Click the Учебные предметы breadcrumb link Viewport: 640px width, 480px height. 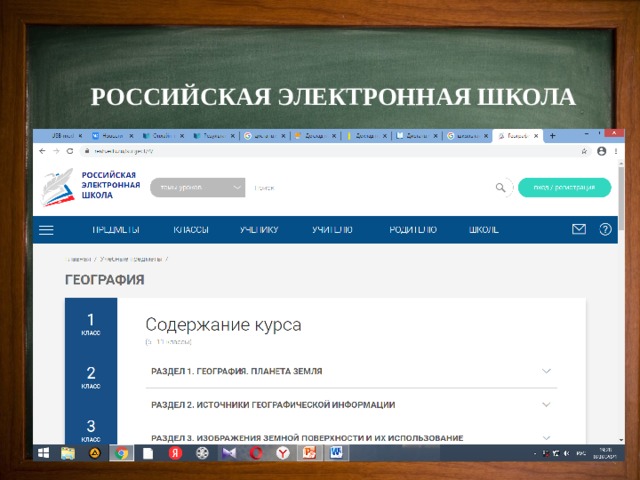pos(131,259)
